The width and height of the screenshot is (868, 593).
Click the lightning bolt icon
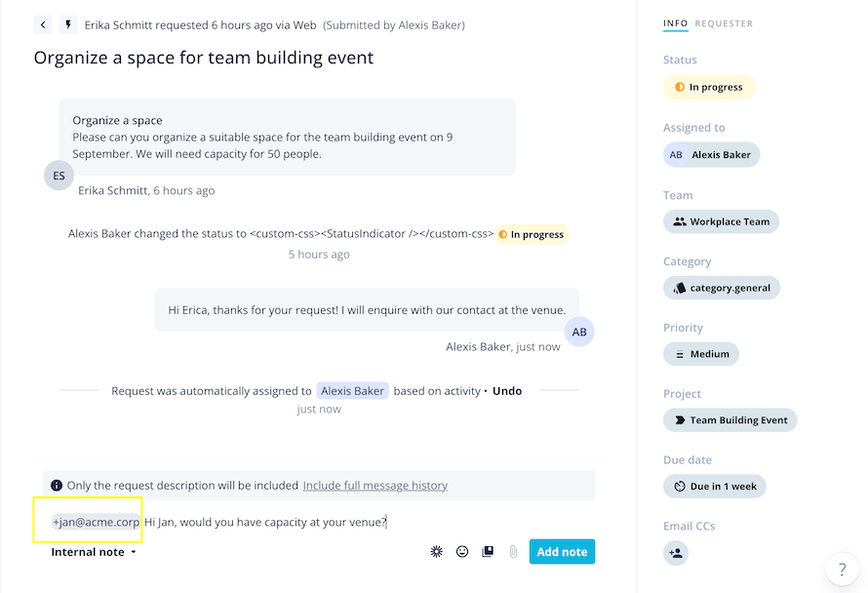[68, 25]
